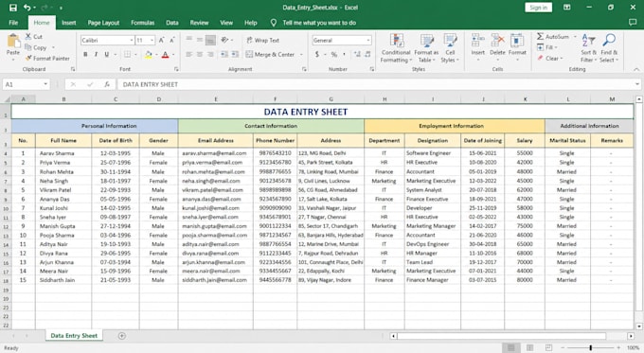Align text left in cell
Screen dimensions: 644x353
[188, 54]
